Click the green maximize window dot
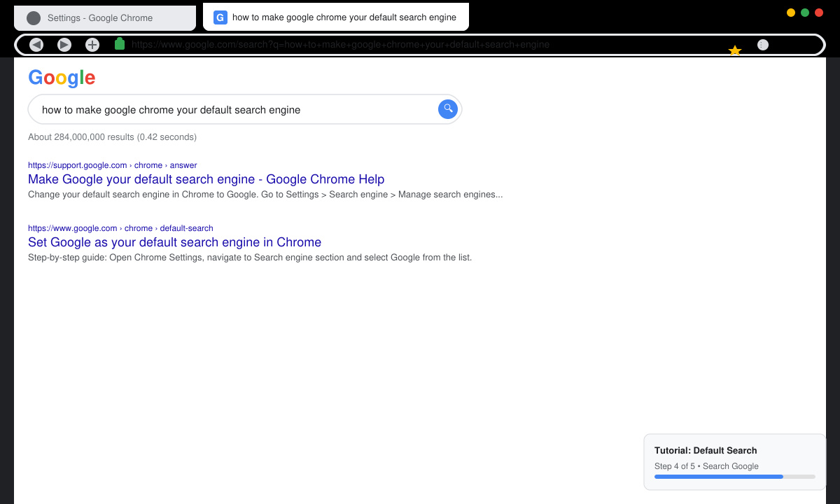The image size is (840, 504). pos(805,13)
